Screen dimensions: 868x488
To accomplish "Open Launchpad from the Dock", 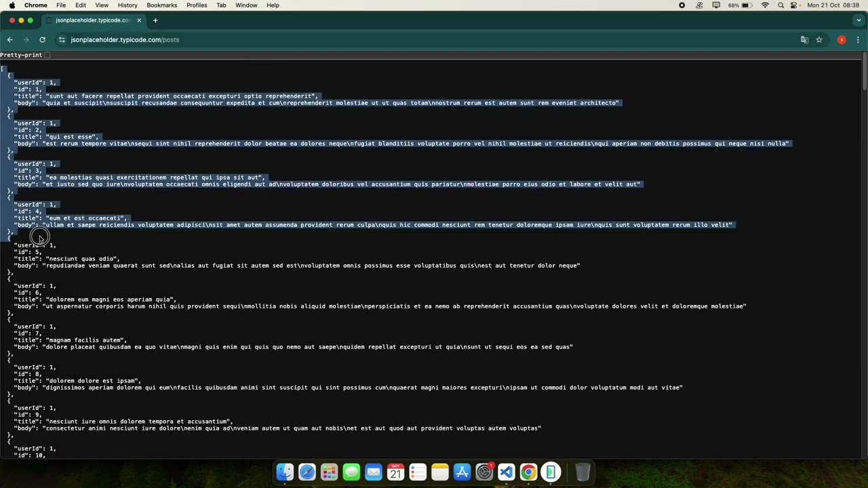I will pos(329,472).
